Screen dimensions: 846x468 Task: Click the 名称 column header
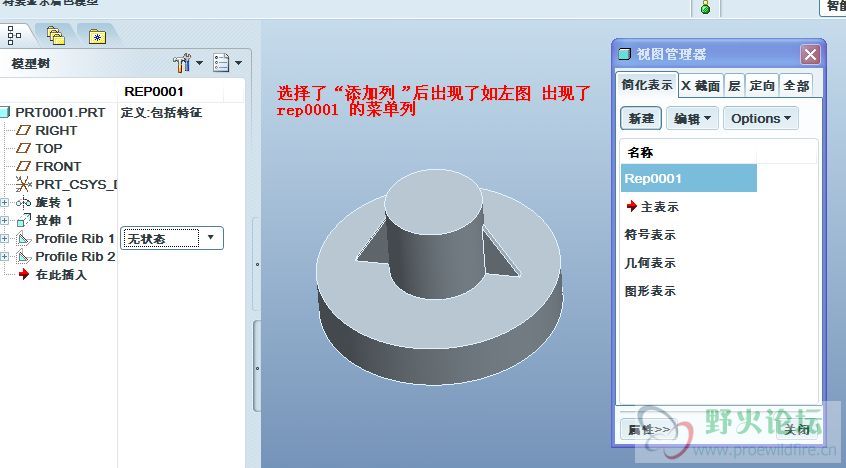[x=689, y=153]
